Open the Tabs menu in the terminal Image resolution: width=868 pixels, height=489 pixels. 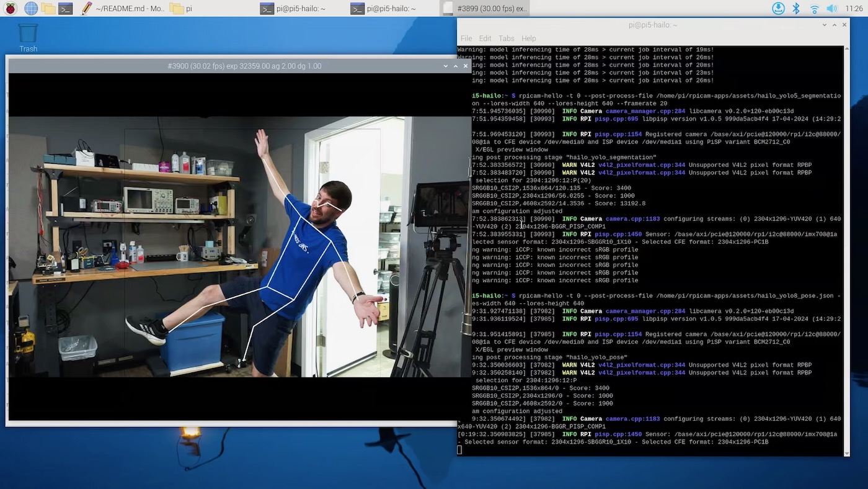[x=507, y=38]
